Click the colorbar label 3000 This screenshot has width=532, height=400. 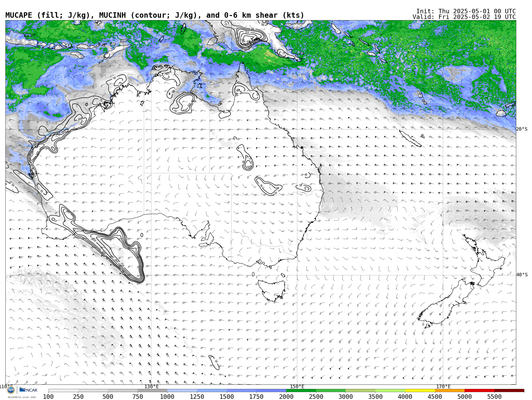(346, 397)
